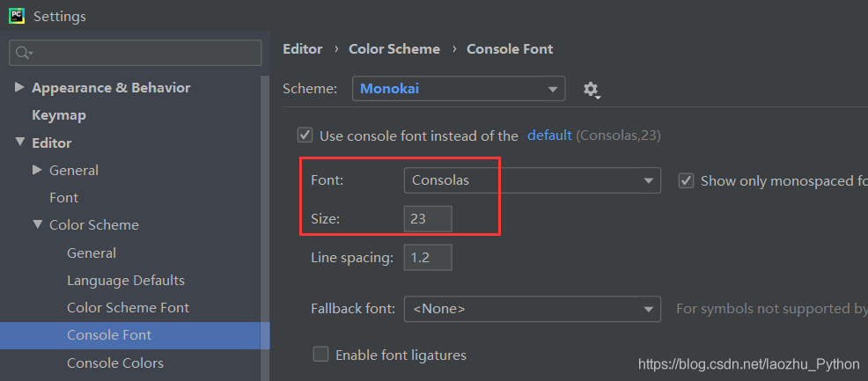Collapse the Color Scheme tree node
This screenshot has width=868, height=381.
pos(37,224)
